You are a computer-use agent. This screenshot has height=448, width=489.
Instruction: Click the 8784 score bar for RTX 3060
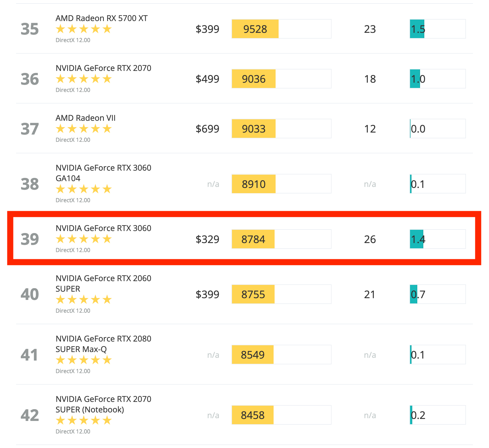click(281, 239)
